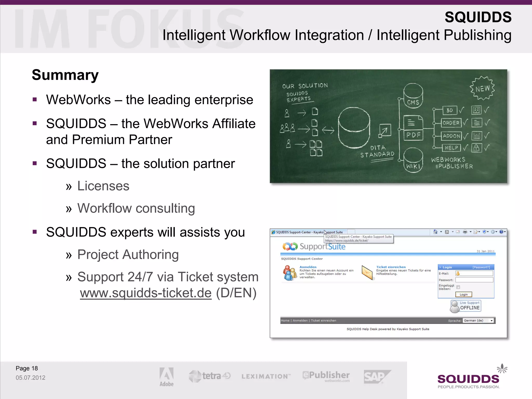Focus the E-Mail input field
Screen dimensions: 532x399
[474, 273]
